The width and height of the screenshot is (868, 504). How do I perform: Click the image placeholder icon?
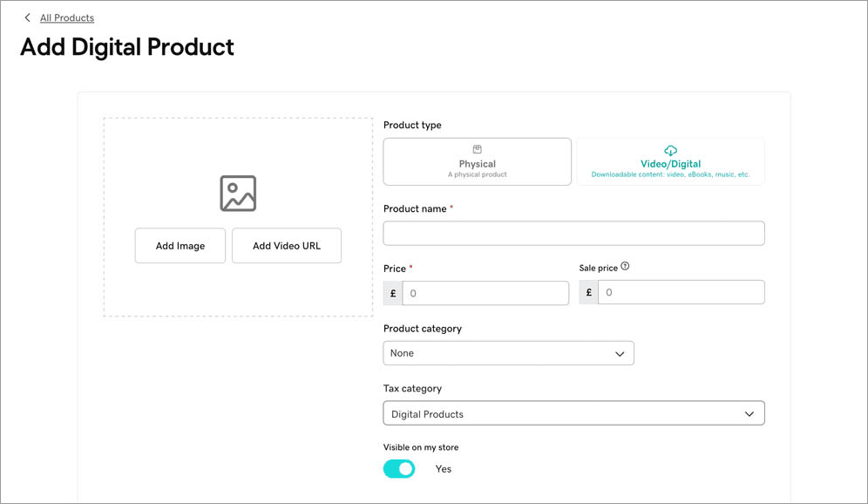(238, 194)
